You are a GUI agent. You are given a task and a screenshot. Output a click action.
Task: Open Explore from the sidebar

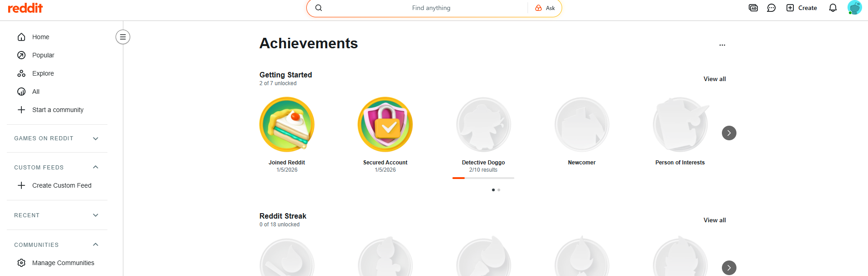tap(43, 73)
